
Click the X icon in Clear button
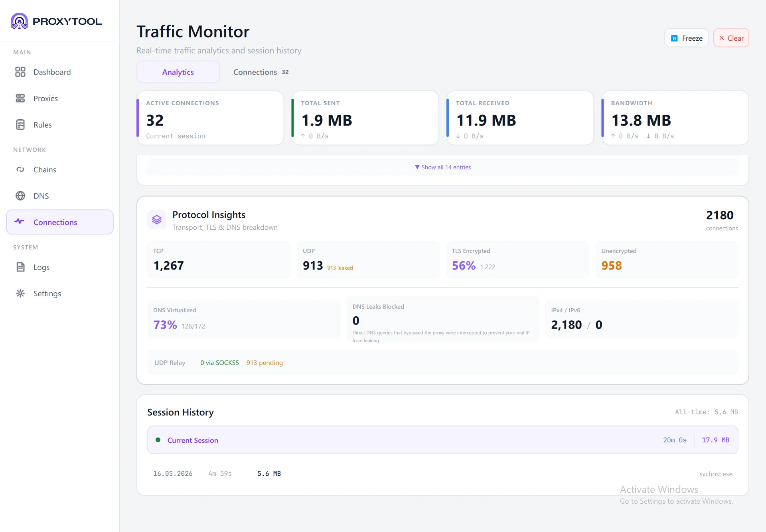click(x=721, y=38)
